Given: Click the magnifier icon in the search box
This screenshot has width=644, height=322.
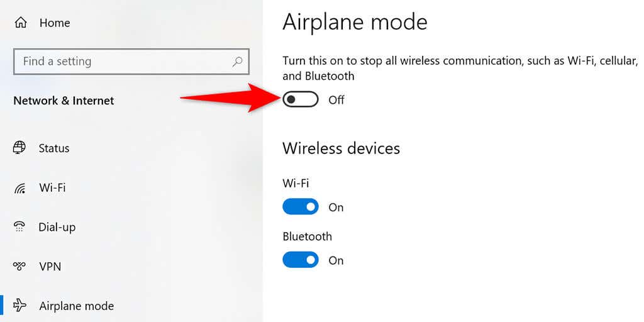Looking at the screenshot, I should click(237, 62).
